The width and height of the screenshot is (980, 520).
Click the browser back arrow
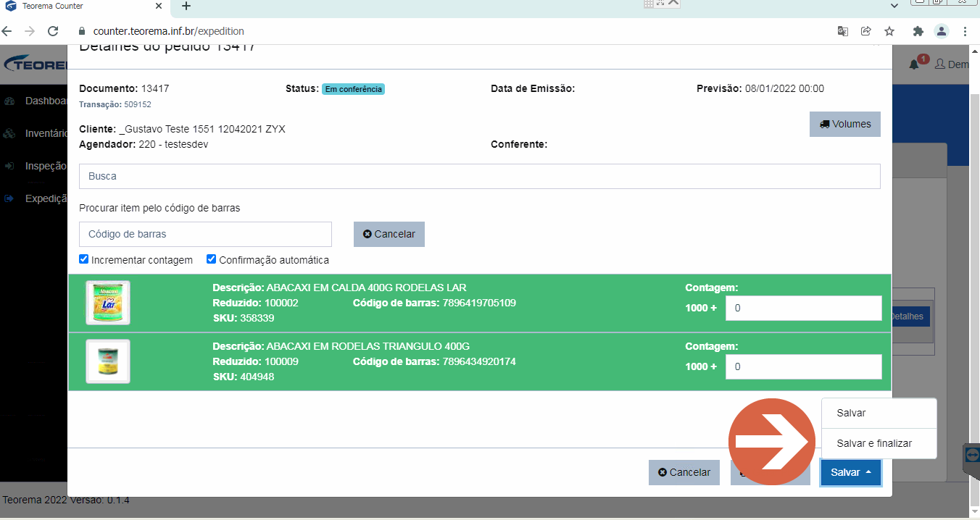click(x=7, y=31)
